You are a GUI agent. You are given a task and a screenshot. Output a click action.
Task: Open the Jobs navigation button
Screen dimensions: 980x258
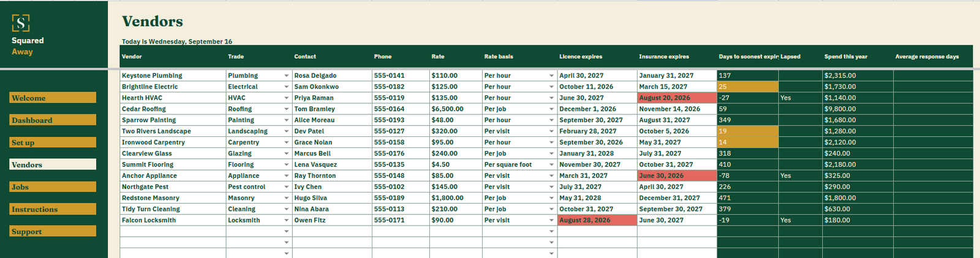pos(53,187)
